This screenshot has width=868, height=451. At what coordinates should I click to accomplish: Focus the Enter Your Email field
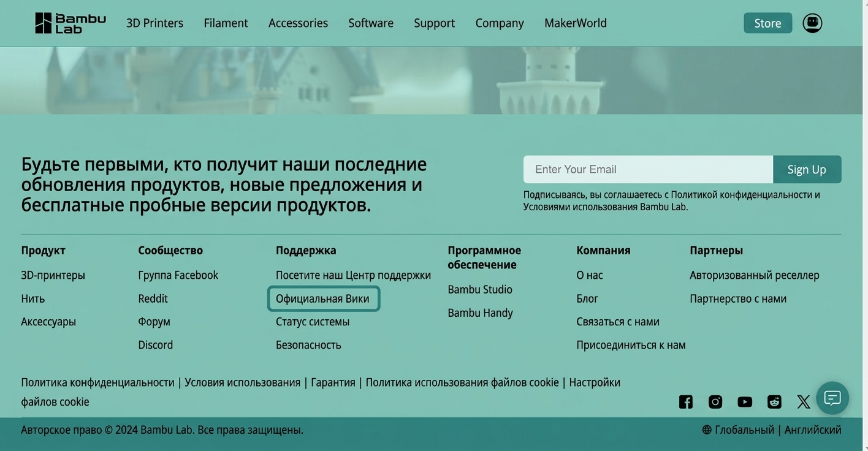point(648,169)
